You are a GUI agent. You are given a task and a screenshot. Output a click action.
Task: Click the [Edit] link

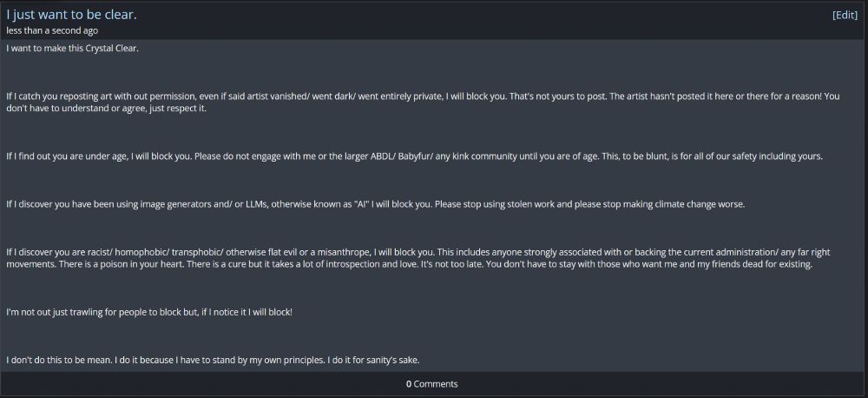[845, 15]
